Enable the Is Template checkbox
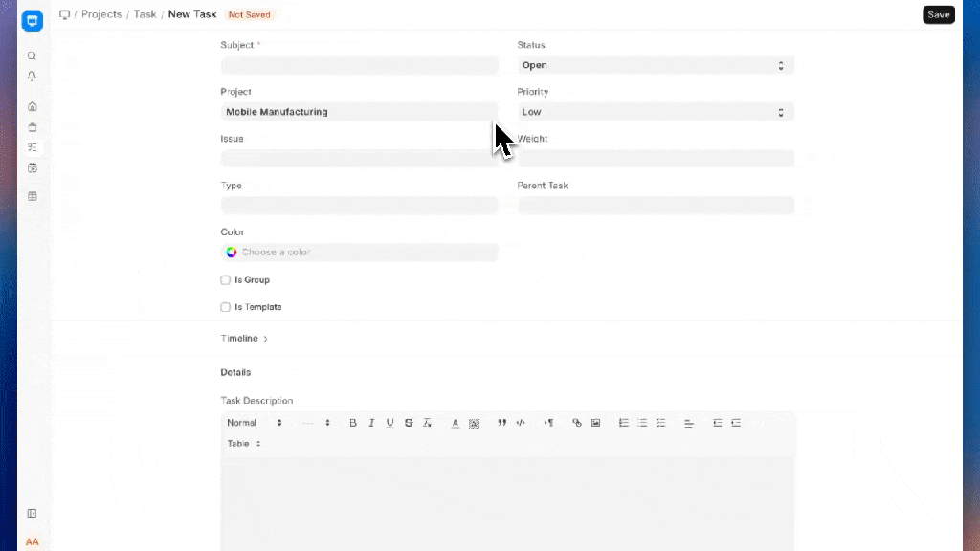Screen dimensions: 980x551 coord(226,307)
